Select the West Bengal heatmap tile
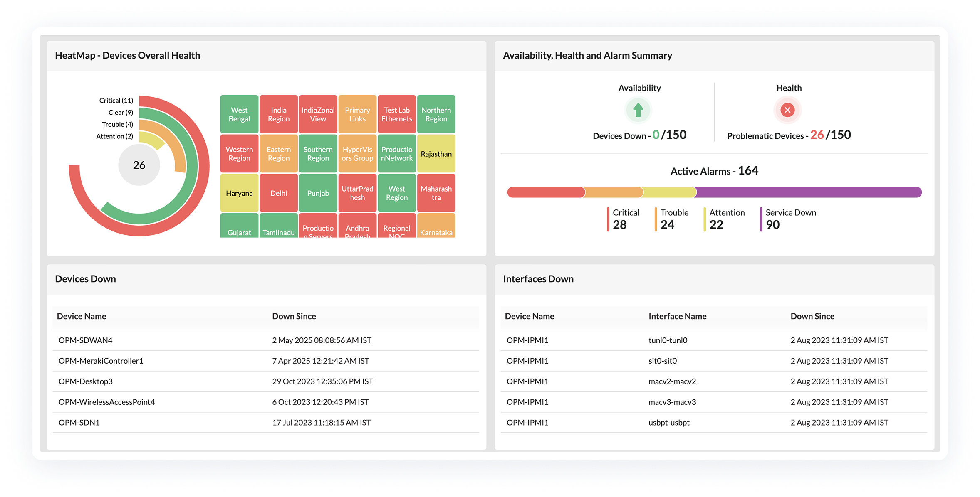 (x=239, y=114)
